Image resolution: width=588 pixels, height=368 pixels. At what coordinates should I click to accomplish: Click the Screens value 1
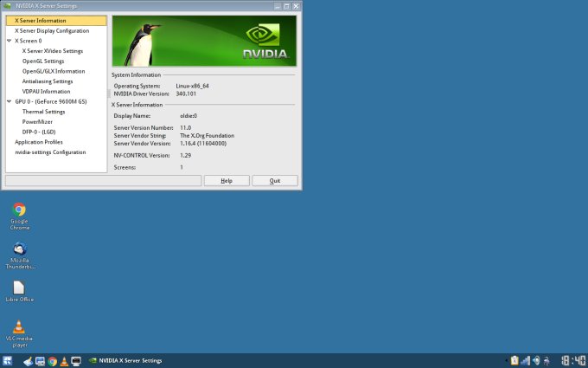pos(182,167)
